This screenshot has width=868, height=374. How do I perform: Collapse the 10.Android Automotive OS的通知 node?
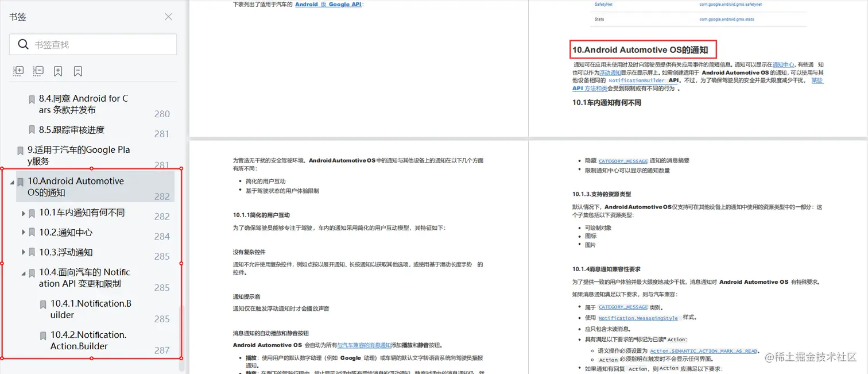tap(12, 182)
